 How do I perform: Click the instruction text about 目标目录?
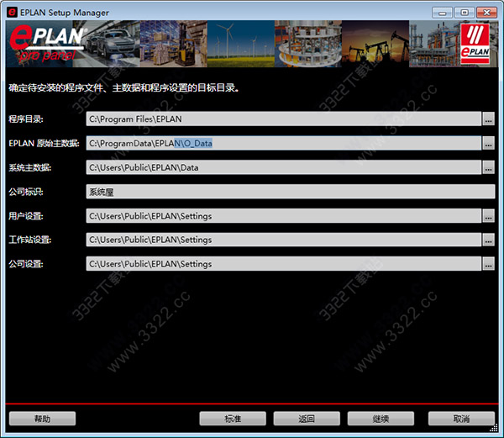(123, 87)
